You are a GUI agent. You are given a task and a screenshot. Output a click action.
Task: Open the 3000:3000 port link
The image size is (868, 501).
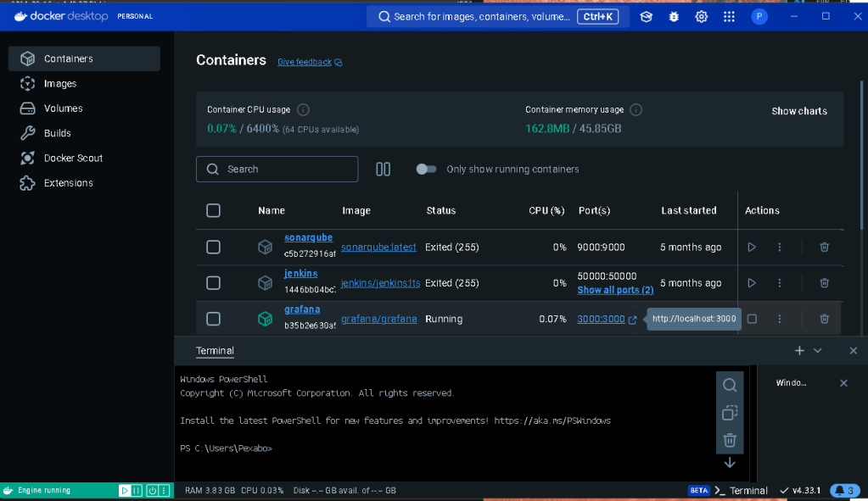click(601, 319)
